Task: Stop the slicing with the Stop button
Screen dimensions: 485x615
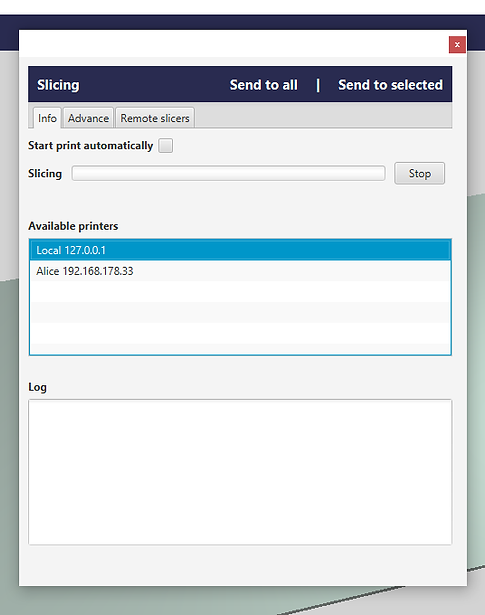Action: (420, 173)
